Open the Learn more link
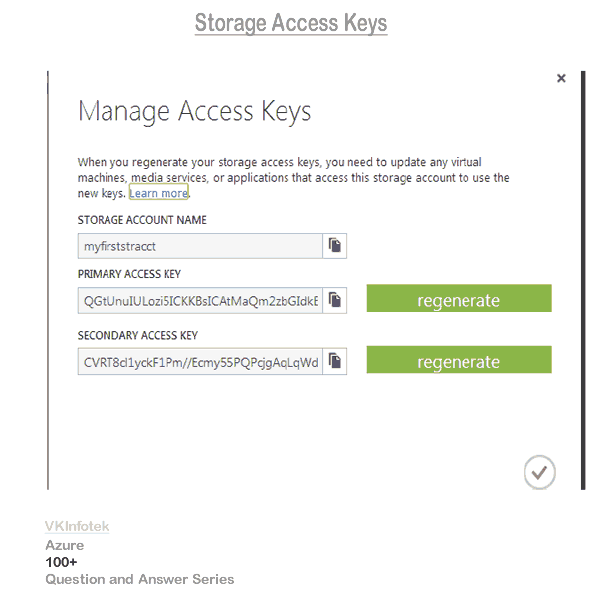600x600 pixels. pos(158,193)
